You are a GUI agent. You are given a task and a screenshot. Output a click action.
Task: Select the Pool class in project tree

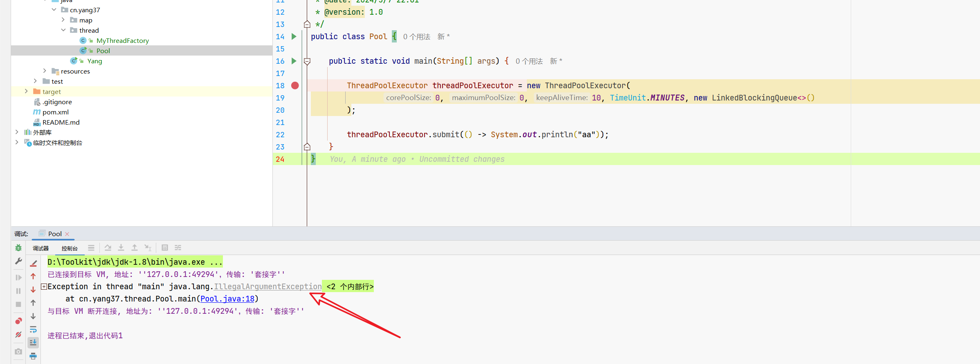pos(103,51)
